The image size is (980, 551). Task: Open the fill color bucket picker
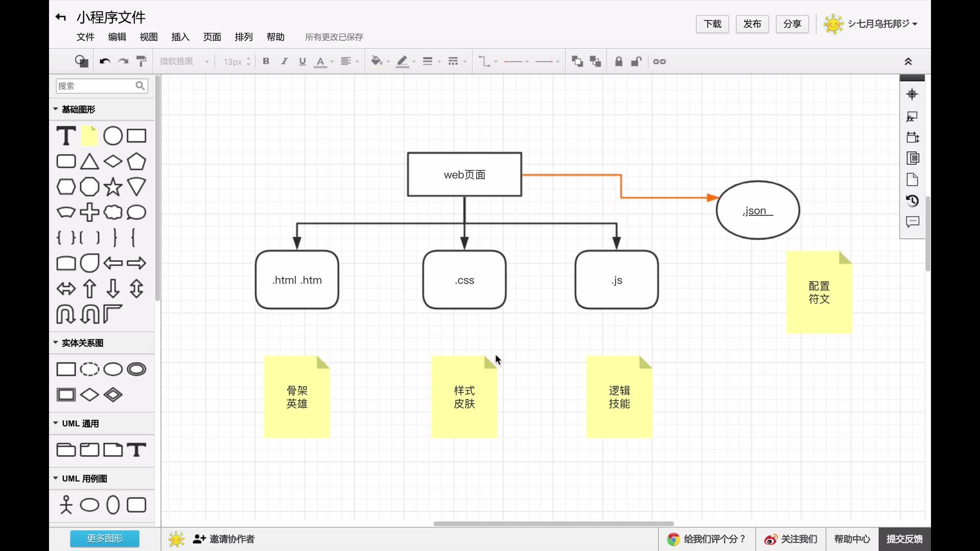coord(377,61)
